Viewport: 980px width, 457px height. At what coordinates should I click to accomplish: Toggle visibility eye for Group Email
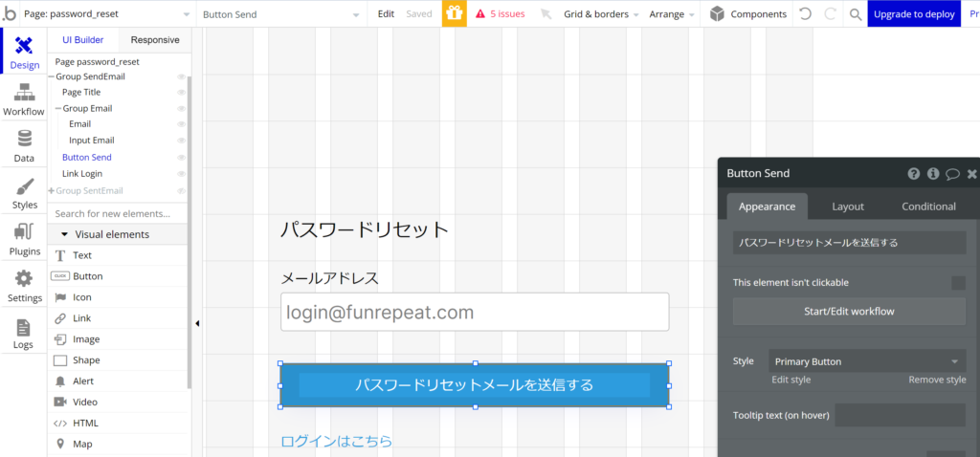click(181, 109)
